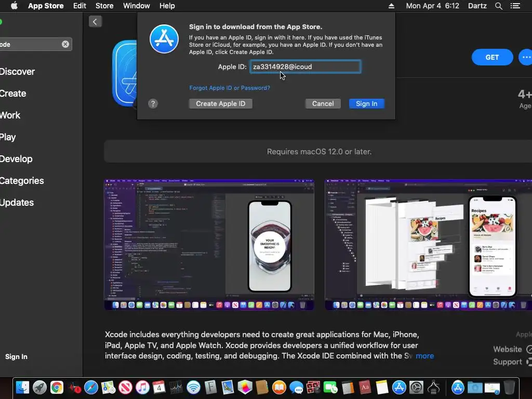Open the Store menu
532x399 pixels.
pos(104,6)
